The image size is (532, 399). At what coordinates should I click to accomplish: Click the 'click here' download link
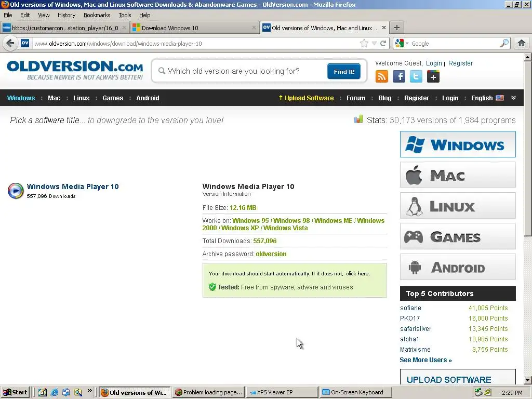[357, 273]
